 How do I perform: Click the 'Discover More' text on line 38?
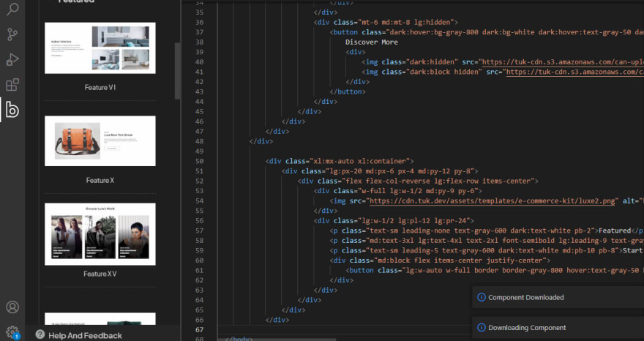pyautogui.click(x=371, y=42)
